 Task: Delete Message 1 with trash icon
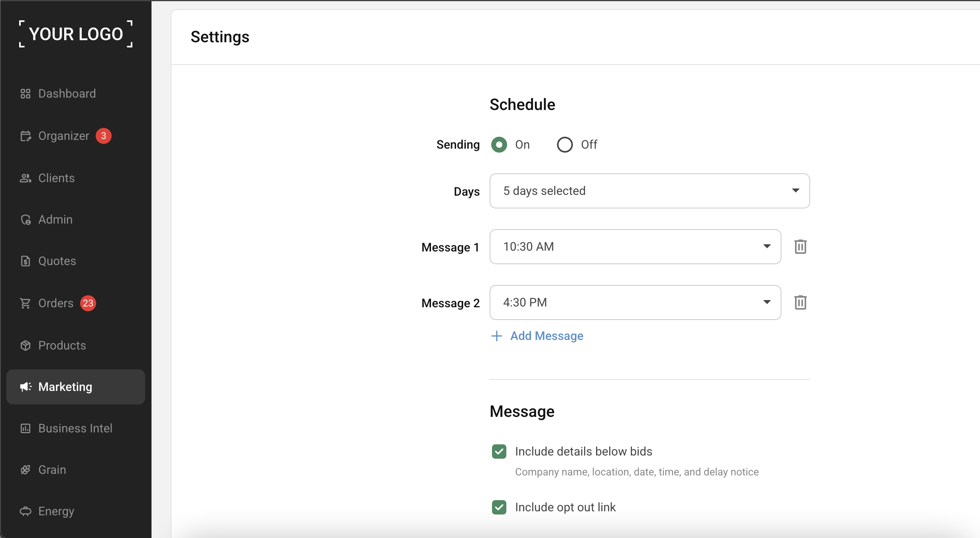(x=800, y=247)
